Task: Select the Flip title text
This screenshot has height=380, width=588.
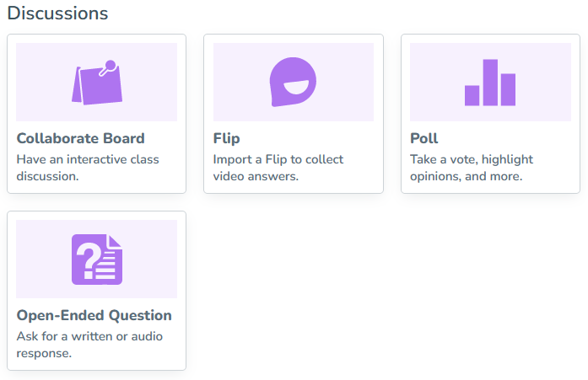Action: click(x=227, y=139)
